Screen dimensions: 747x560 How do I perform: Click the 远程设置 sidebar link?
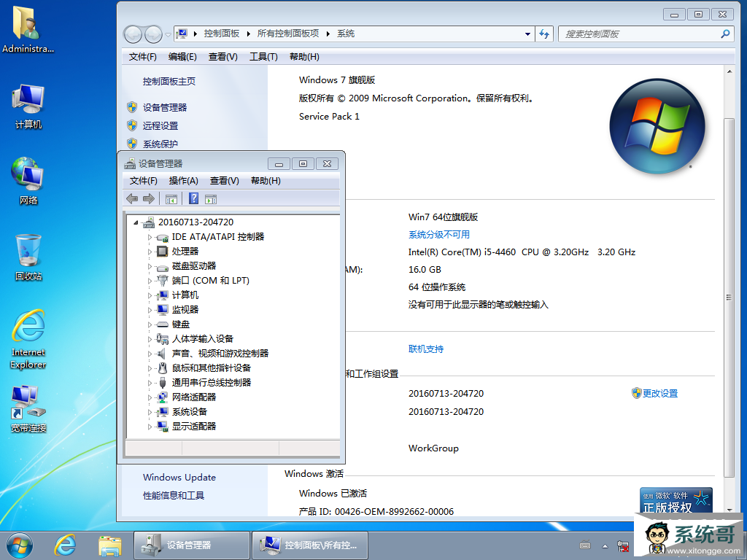(160, 125)
